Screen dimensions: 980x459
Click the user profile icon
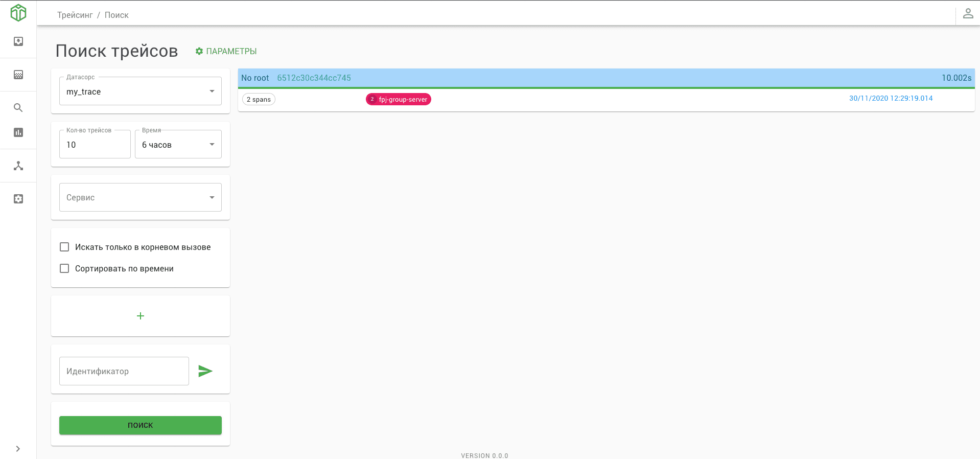pos(968,14)
